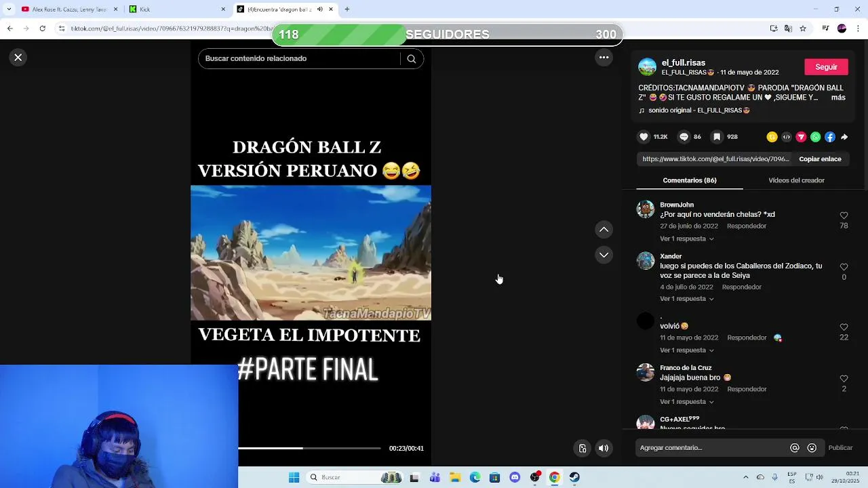Reply to Xander's comment with Responder
The width and height of the screenshot is (868, 488).
(x=742, y=287)
